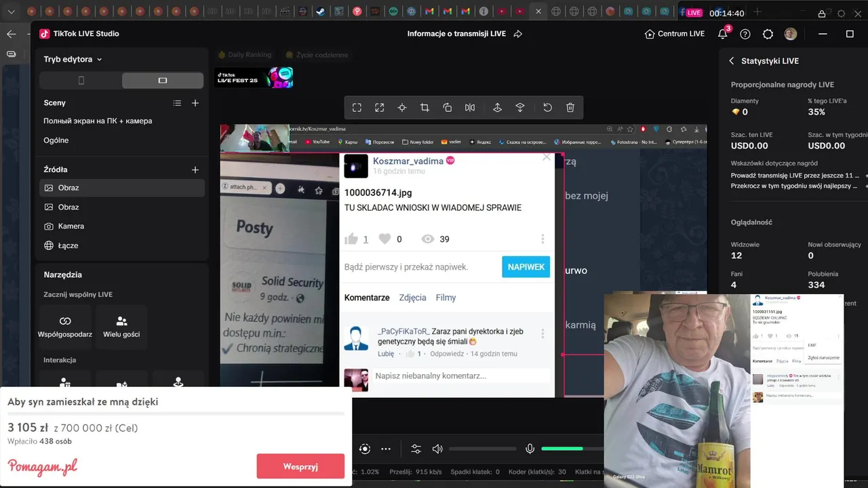Image resolution: width=868 pixels, height=488 pixels.
Task: Click the stretch-to-fill expand arrows icon
Action: coord(380,108)
